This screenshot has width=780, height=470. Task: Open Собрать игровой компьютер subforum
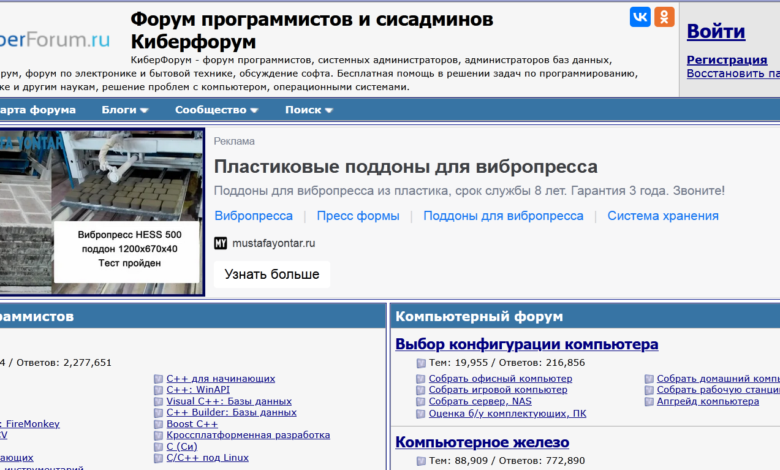[x=498, y=390]
